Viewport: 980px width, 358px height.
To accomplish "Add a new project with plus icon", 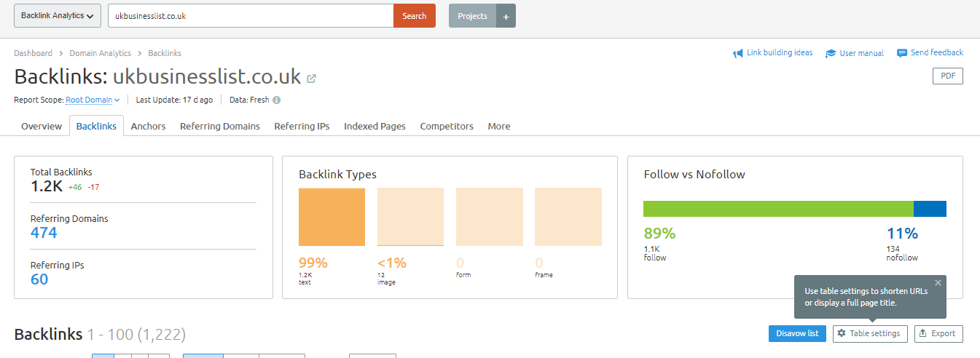I will tap(506, 16).
